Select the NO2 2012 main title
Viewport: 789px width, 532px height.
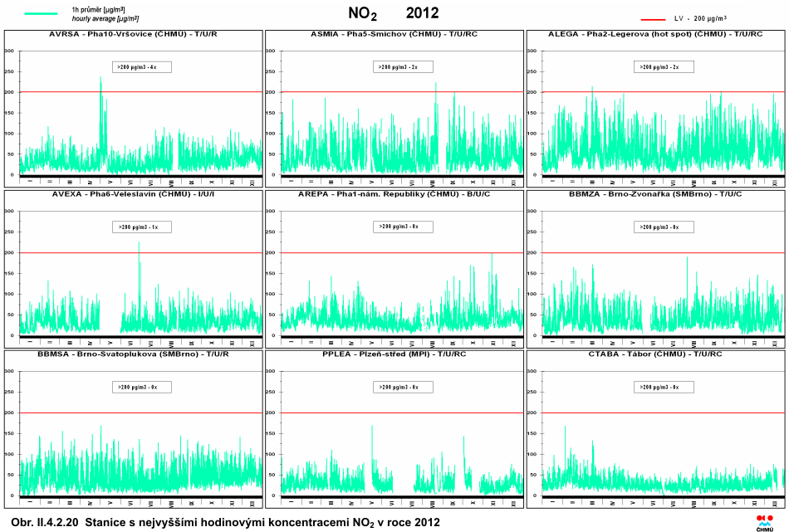click(394, 13)
